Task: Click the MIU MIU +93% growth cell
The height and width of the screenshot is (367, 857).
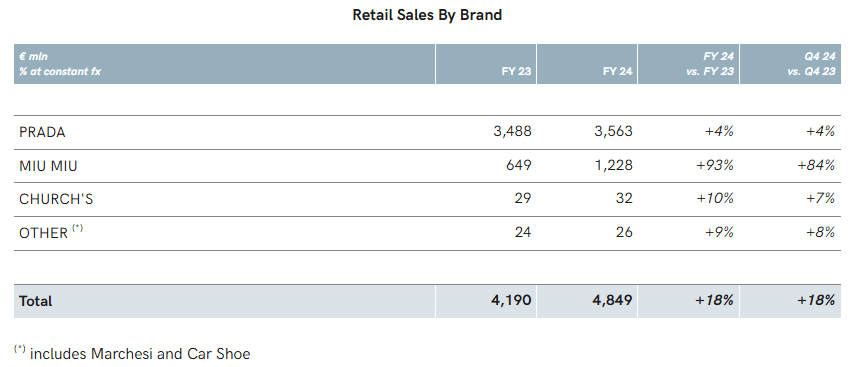Action: (715, 165)
